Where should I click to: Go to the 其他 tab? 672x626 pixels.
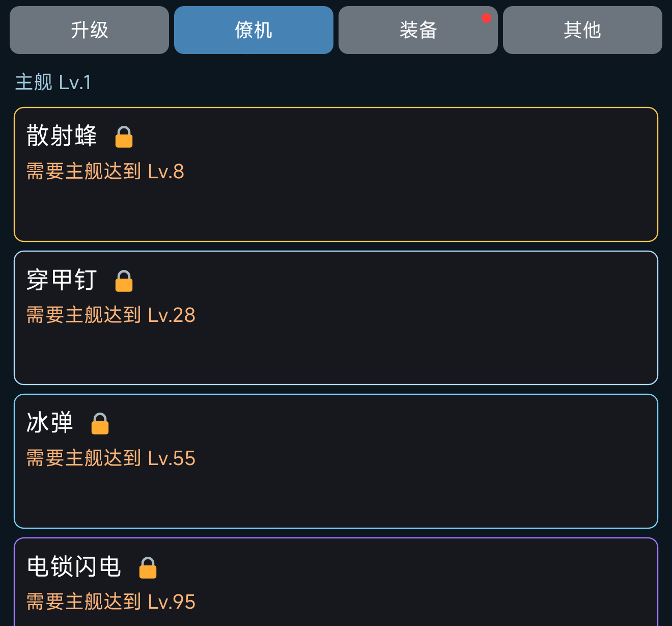tap(582, 30)
